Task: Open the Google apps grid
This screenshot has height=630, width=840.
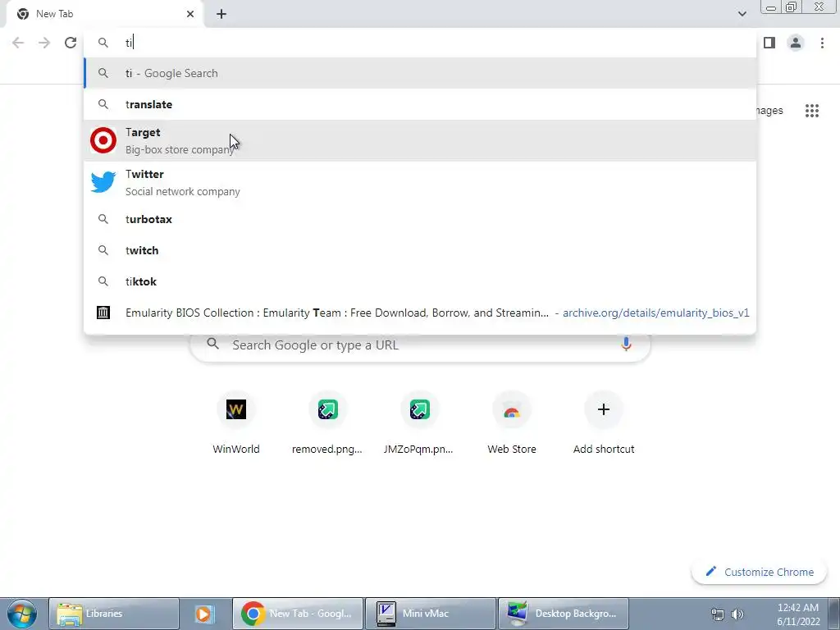Action: (x=812, y=111)
